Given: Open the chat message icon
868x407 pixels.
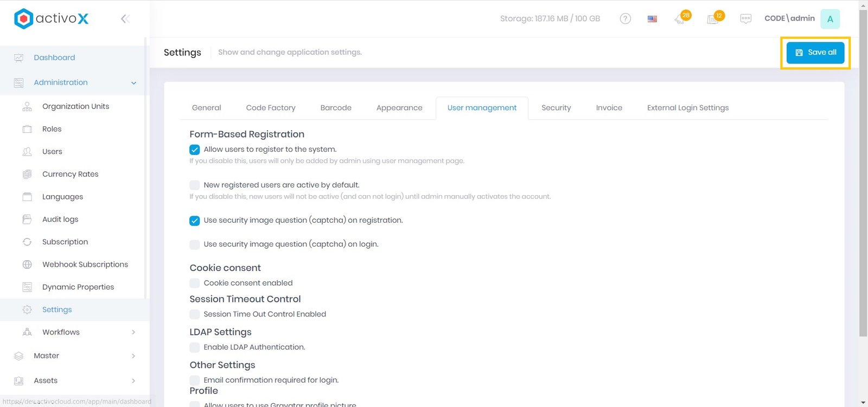Looking at the screenshot, I should [x=745, y=19].
